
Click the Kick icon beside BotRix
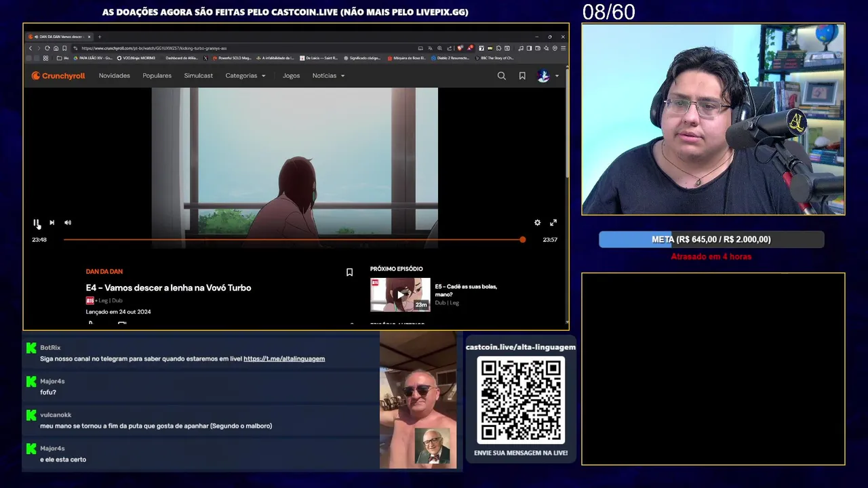click(31, 348)
